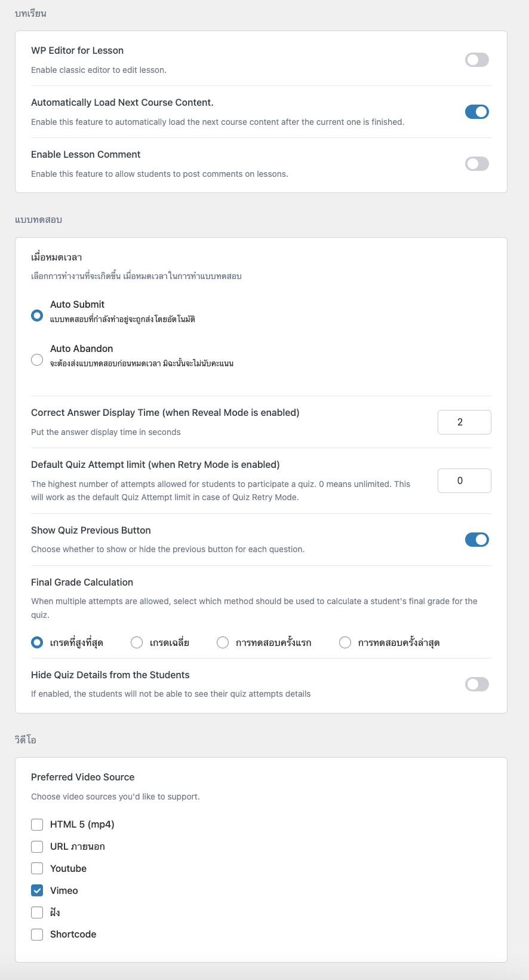Enable WP Editor for Lesson toggle
Image resolution: width=529 pixels, height=980 pixels.
coord(477,60)
